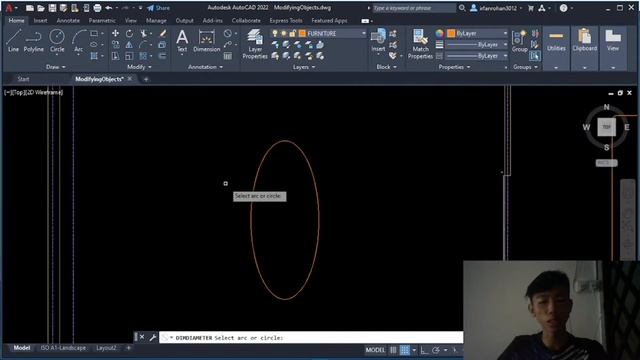Expand the Layers panel
The height and width of the screenshot is (360, 640).
click(x=304, y=67)
